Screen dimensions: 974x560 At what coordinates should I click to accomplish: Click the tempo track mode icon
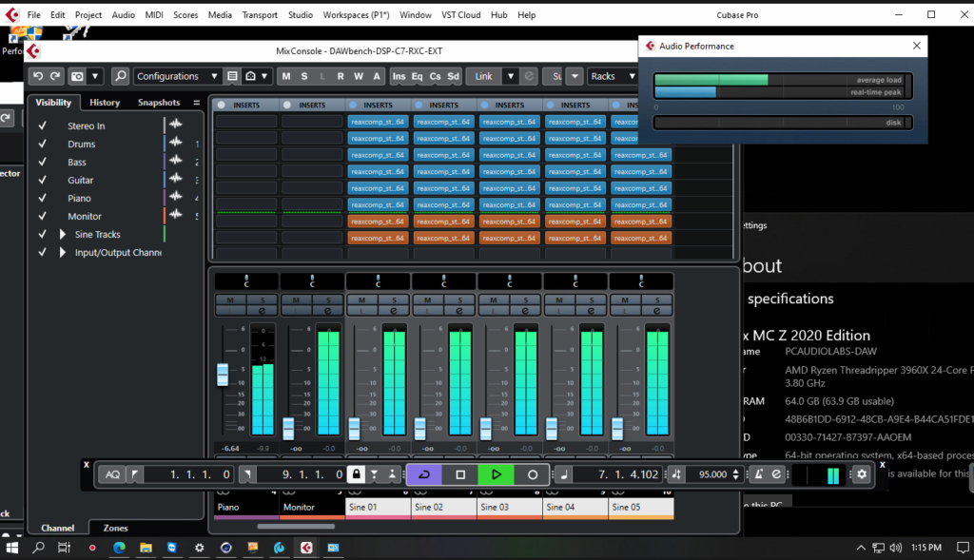pos(676,474)
